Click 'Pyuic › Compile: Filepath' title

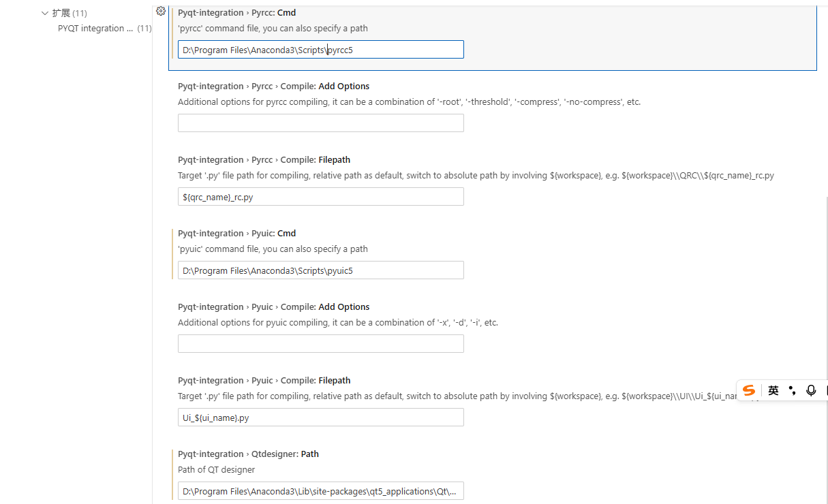click(x=264, y=380)
